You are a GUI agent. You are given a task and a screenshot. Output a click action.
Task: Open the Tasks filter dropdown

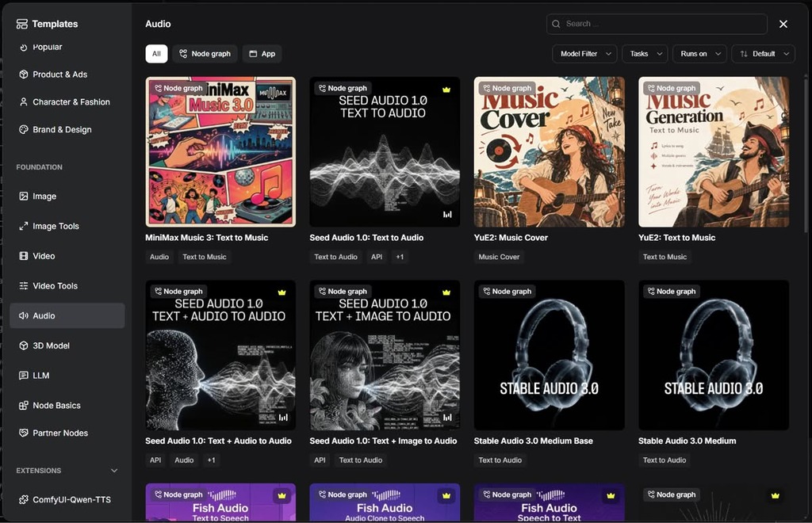[645, 54]
